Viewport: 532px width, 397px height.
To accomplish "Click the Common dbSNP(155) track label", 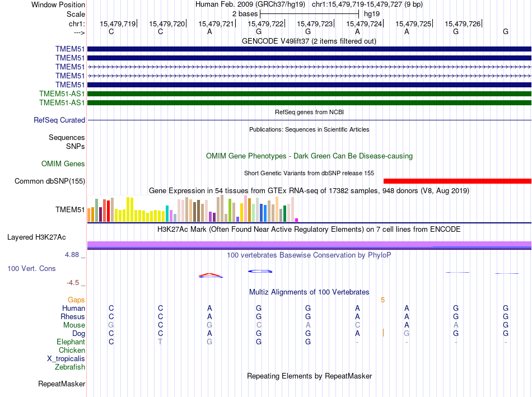I will (x=50, y=181).
